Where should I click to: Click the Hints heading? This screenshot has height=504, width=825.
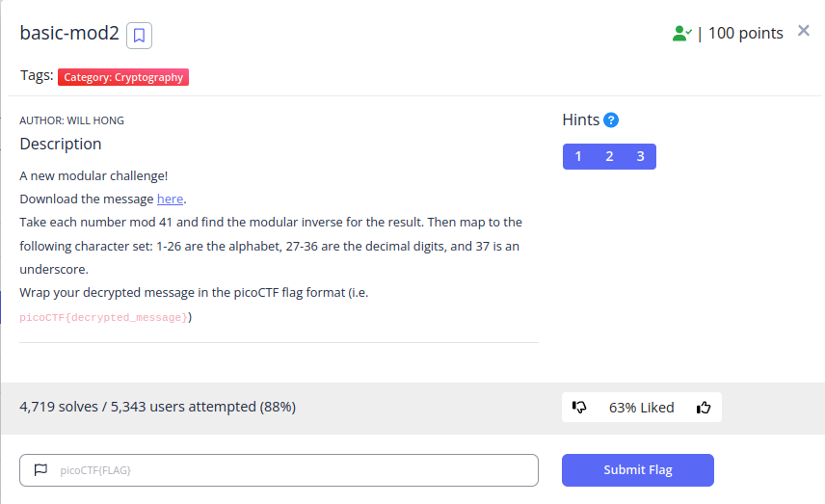(581, 119)
